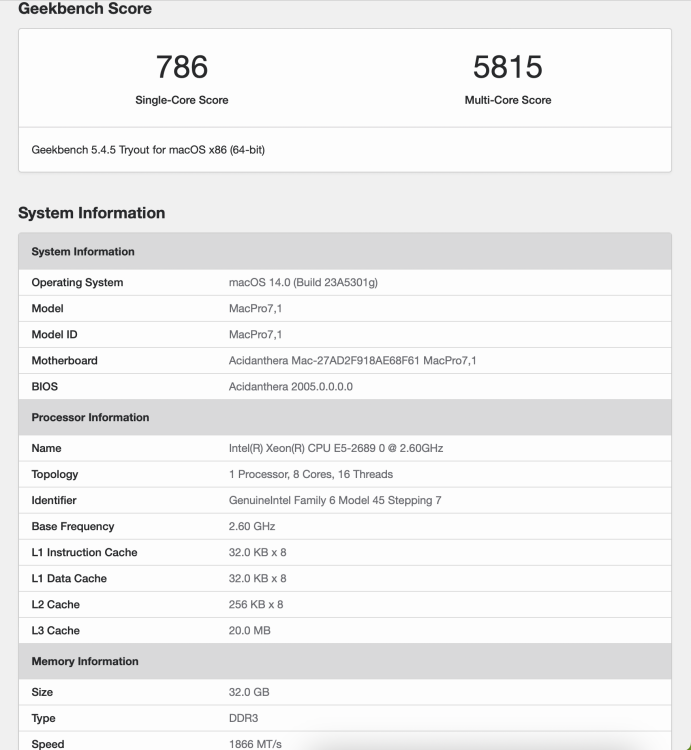The image size is (691, 750).
Task: Click the Geekbench Score heading
Action: coord(85,8)
